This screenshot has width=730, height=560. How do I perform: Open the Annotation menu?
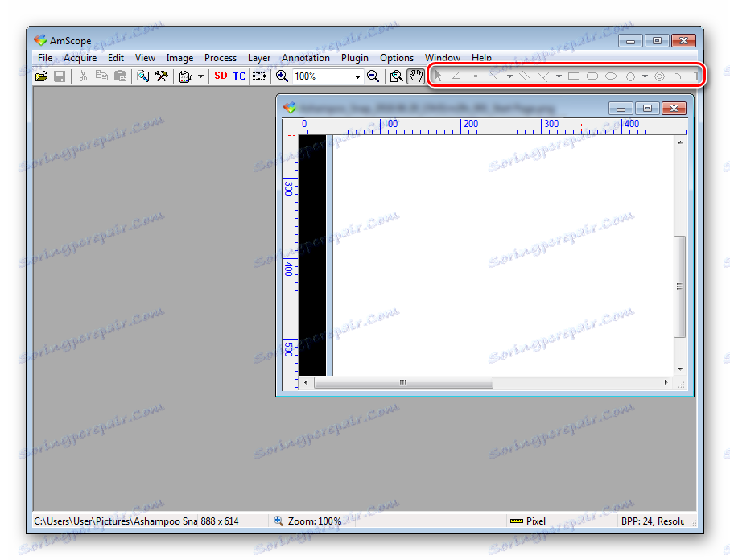click(x=305, y=58)
